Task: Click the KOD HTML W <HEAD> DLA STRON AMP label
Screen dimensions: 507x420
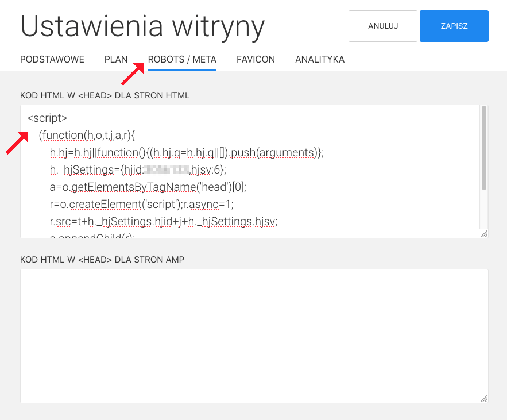Action: (102, 259)
